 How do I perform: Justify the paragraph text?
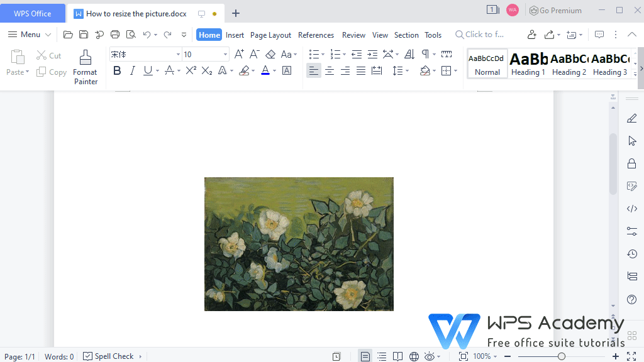[x=360, y=70]
